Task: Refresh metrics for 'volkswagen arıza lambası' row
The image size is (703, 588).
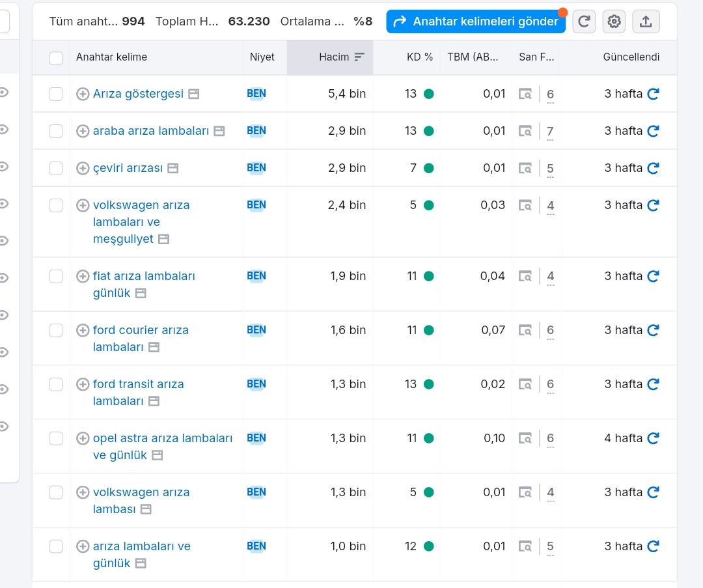Action: [x=654, y=492]
